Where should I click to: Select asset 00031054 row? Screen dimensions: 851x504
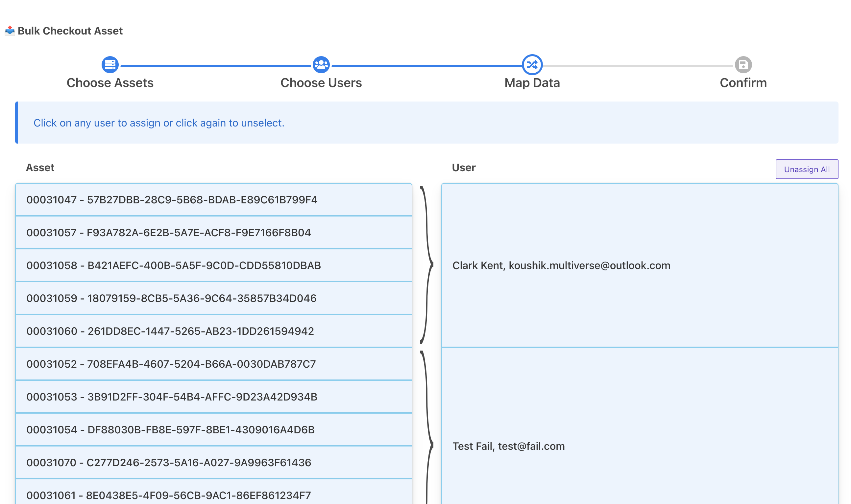213,430
